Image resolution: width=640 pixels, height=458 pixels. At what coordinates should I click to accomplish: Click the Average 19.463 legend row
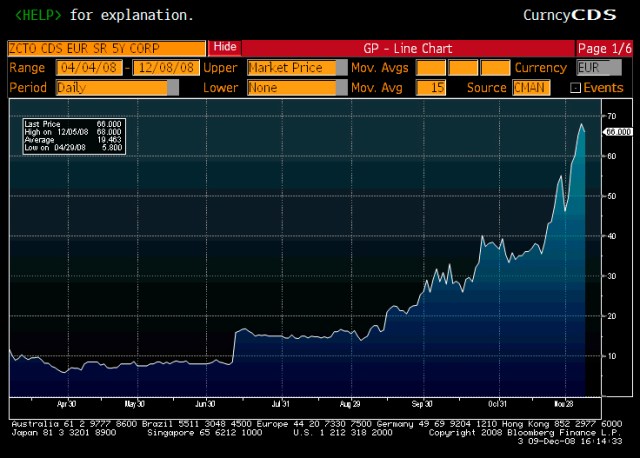(x=73, y=140)
